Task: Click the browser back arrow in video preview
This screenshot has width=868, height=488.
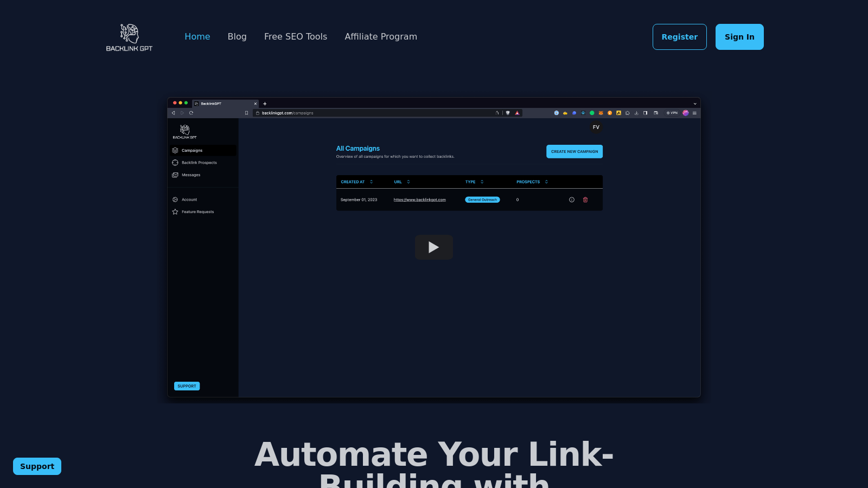Action: tap(174, 113)
